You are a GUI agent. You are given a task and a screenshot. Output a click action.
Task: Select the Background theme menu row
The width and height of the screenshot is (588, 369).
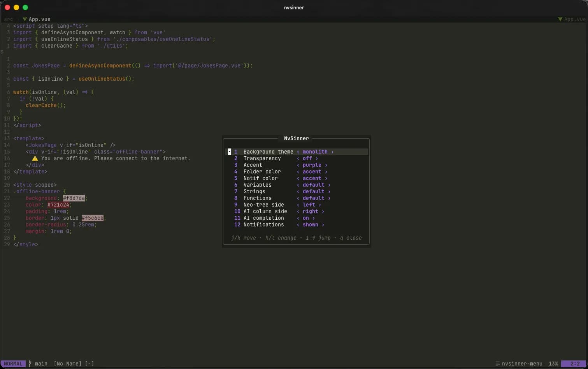click(x=297, y=152)
